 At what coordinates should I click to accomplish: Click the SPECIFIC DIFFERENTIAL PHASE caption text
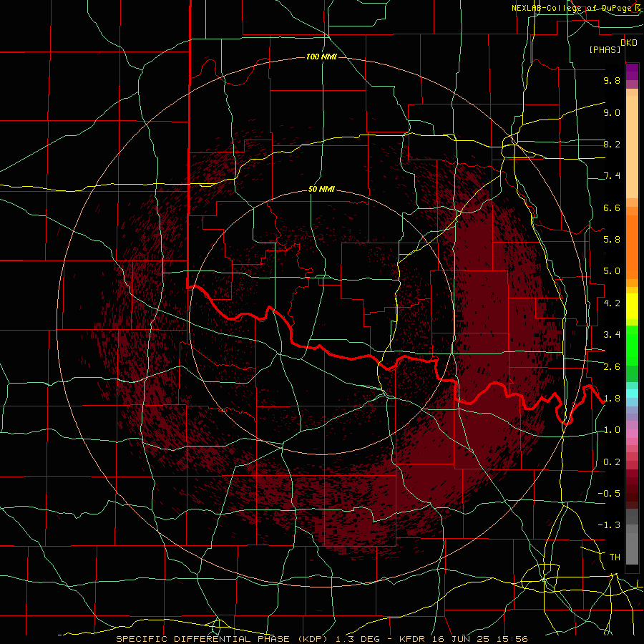click(204, 639)
